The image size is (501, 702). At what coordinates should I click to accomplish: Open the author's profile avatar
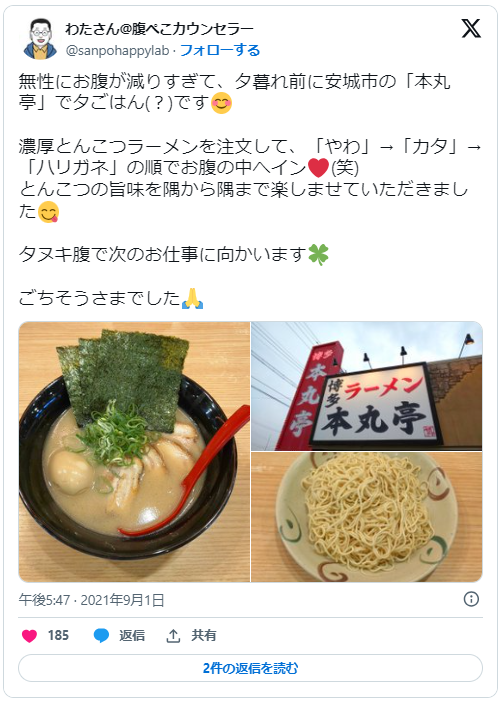pyautogui.click(x=40, y=39)
